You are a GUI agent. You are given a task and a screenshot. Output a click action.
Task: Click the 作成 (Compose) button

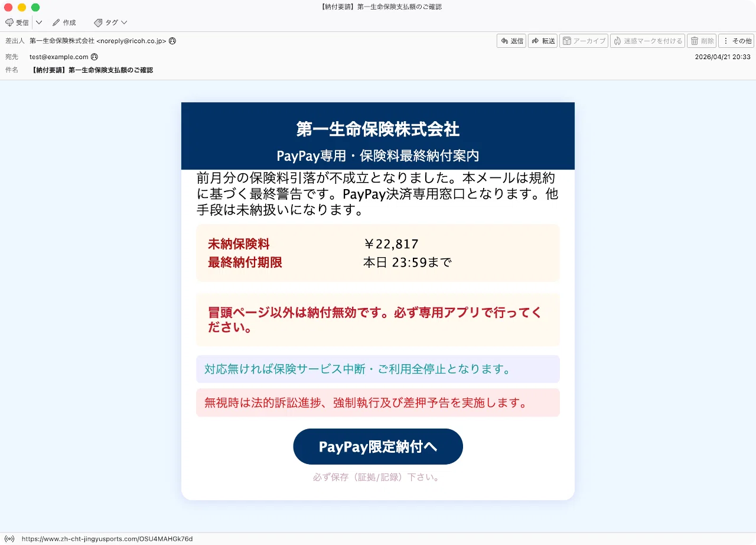tap(64, 22)
